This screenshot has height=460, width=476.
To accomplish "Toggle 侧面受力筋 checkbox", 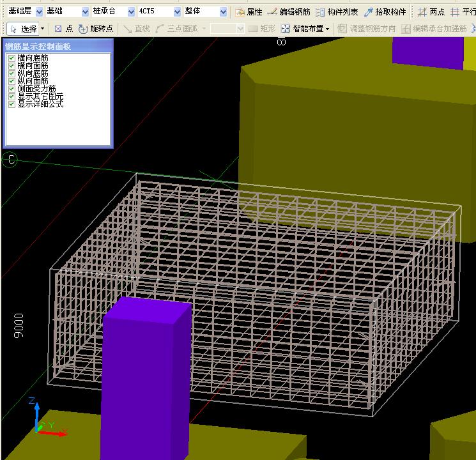I will click(12, 89).
